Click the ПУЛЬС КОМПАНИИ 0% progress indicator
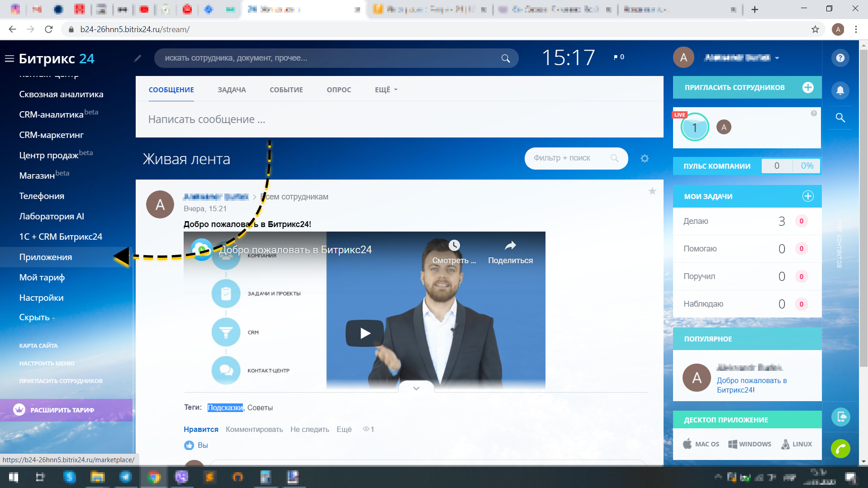The height and width of the screenshot is (488, 868). click(806, 166)
